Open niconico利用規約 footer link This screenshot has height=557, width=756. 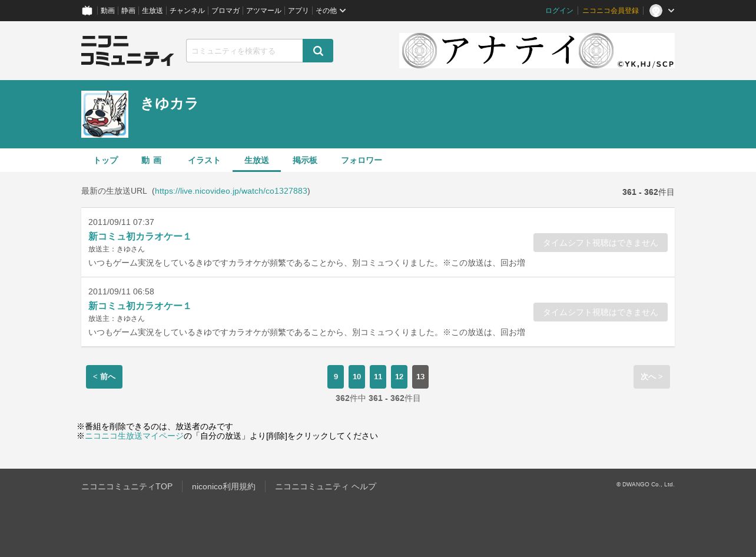pyautogui.click(x=224, y=486)
